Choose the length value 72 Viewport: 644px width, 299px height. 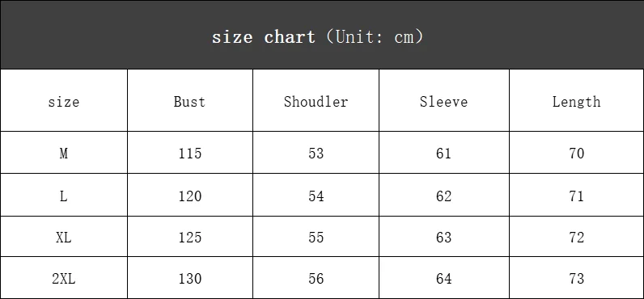(x=576, y=237)
